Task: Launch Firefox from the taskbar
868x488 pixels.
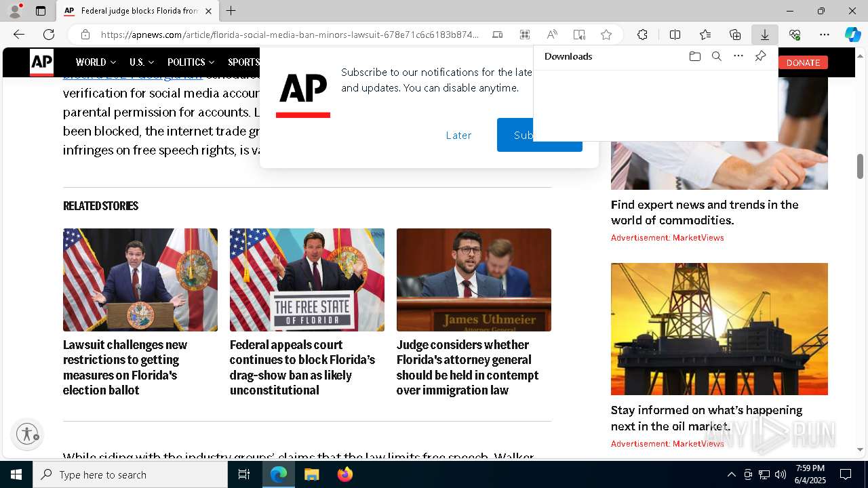Action: [x=344, y=474]
